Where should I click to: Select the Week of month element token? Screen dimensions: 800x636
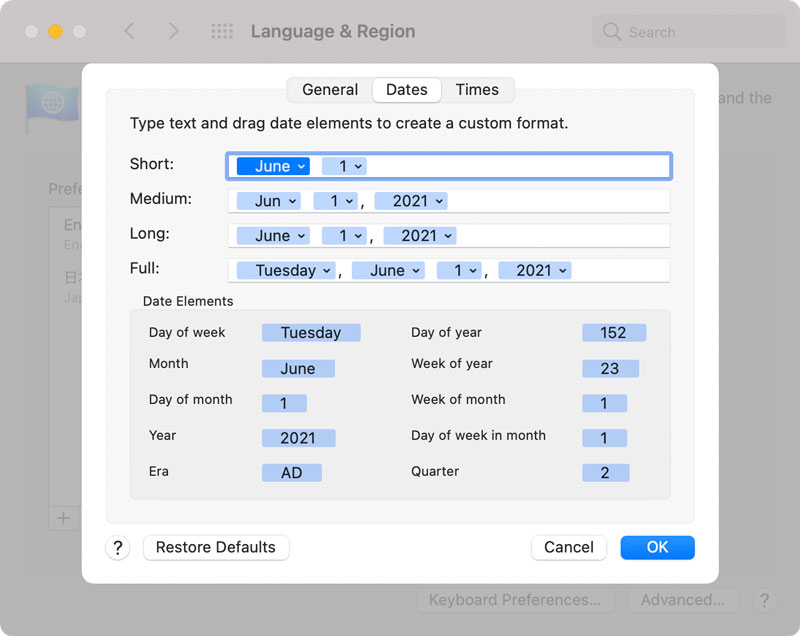[x=605, y=403]
